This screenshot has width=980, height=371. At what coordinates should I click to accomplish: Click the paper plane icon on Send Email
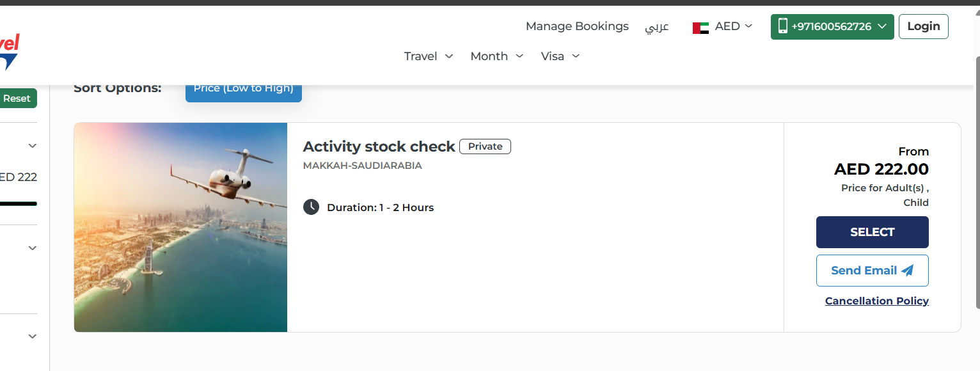coord(907,271)
